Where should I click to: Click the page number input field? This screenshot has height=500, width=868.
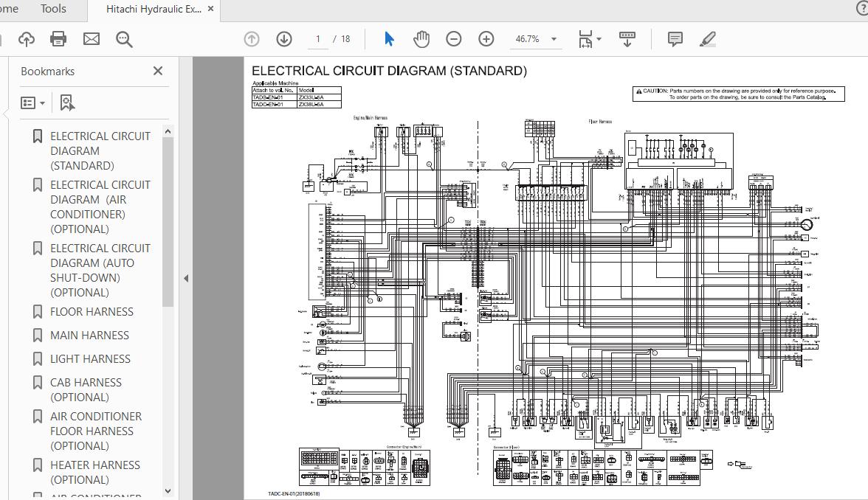(x=318, y=39)
